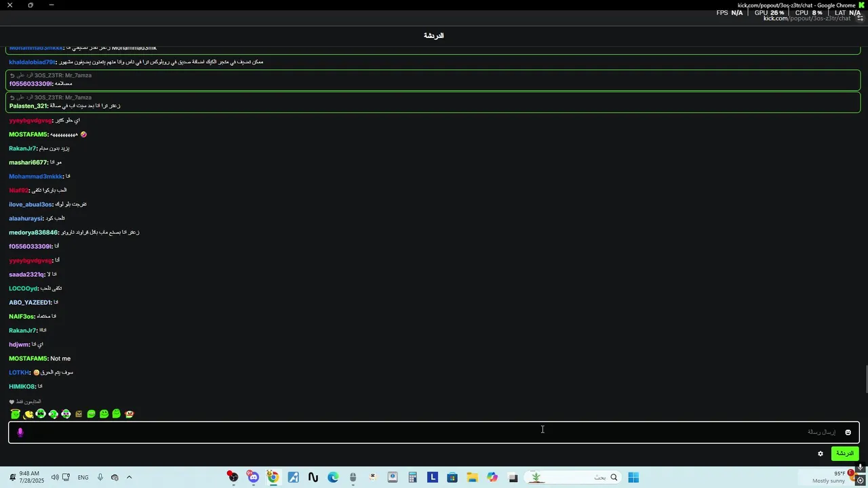
Task: Click the overlay target icon at bottom-right corner
Action: (861, 480)
